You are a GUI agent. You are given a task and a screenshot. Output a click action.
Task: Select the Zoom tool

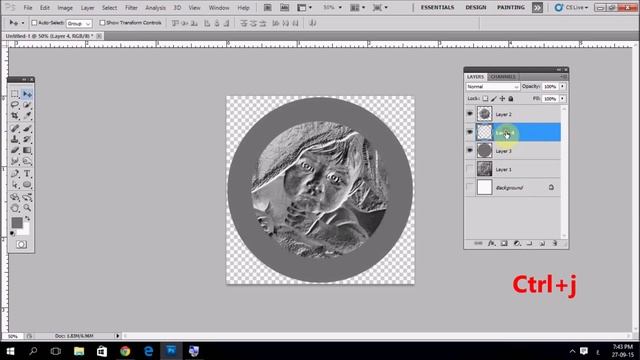(27, 208)
